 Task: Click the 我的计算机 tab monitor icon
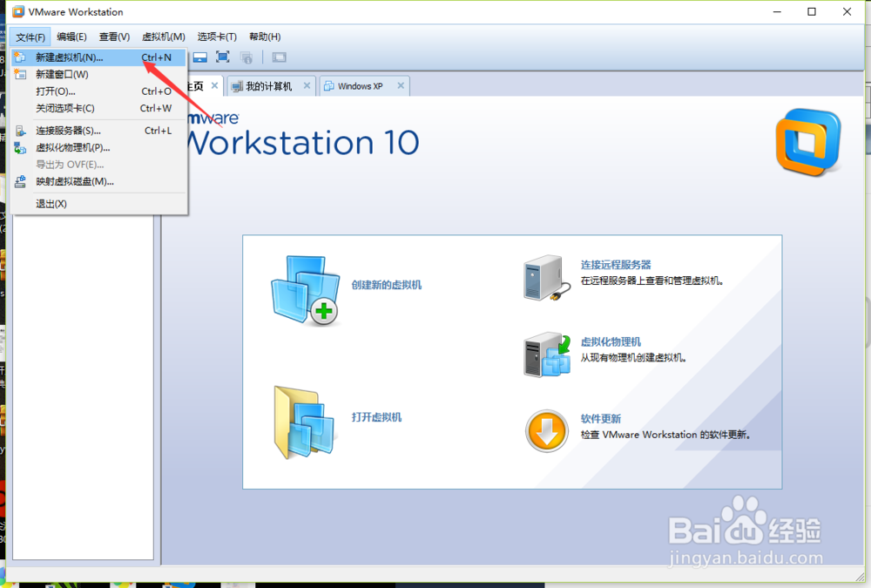coord(237,86)
